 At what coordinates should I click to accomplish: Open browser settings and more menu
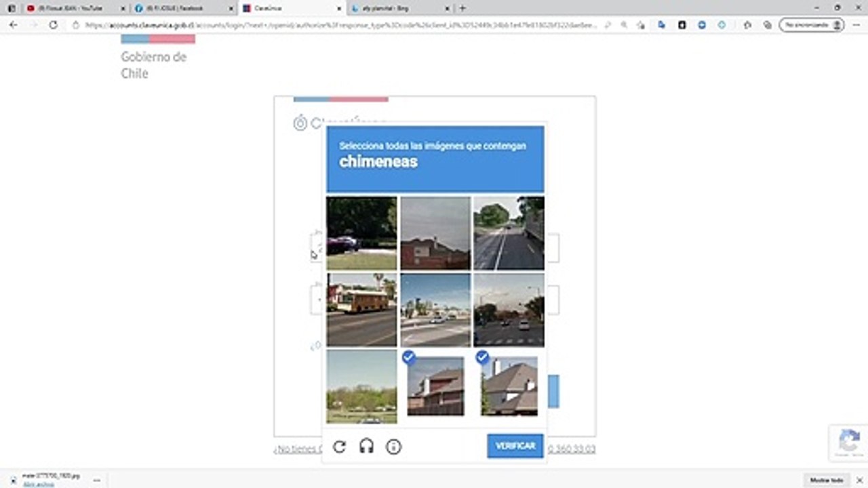[856, 24]
